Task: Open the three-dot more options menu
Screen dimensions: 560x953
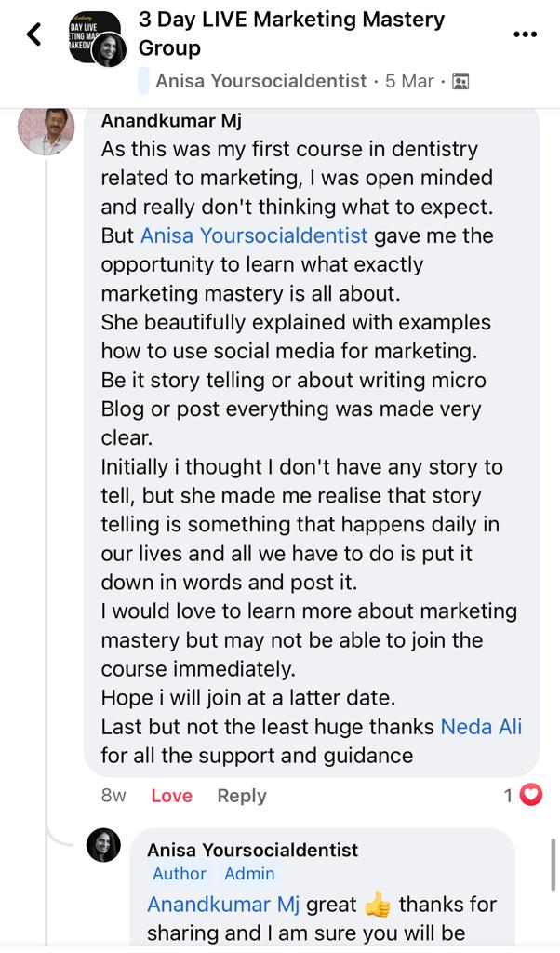Action: point(525,35)
